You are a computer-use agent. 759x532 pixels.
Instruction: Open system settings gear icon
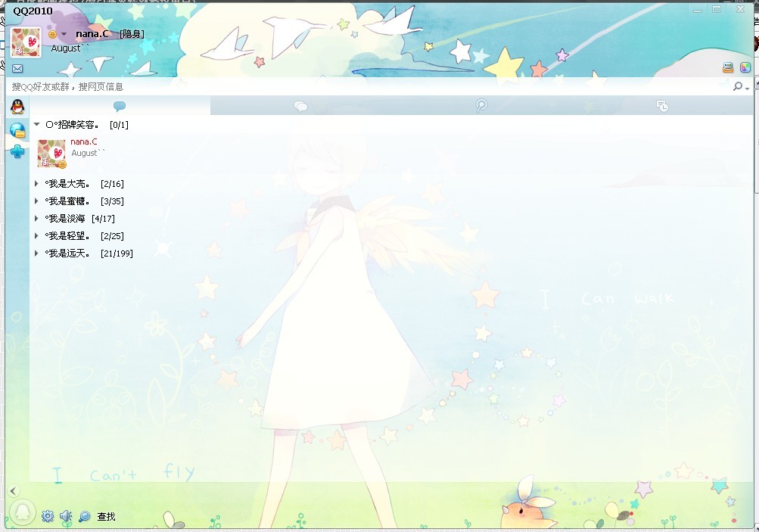click(48, 516)
